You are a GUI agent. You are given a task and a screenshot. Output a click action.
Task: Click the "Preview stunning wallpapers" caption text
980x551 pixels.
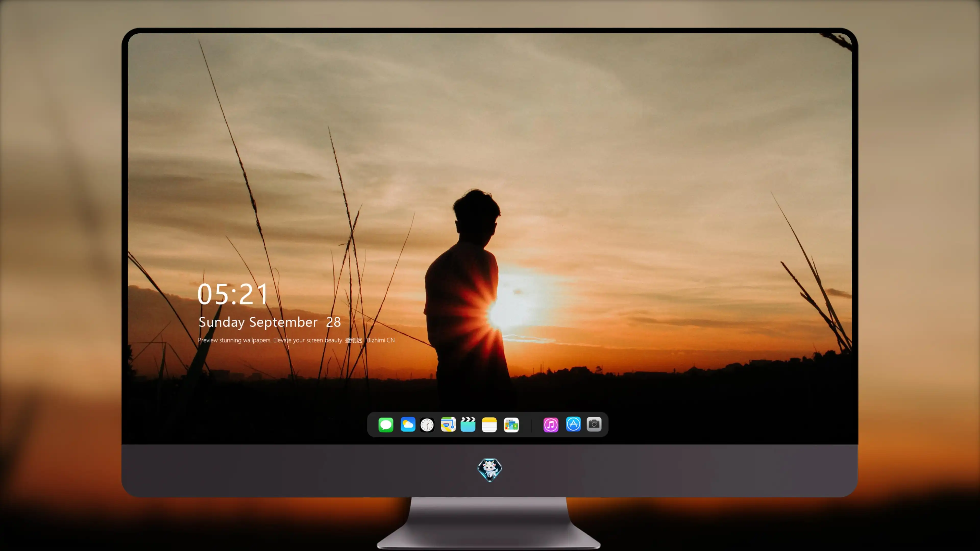point(296,340)
